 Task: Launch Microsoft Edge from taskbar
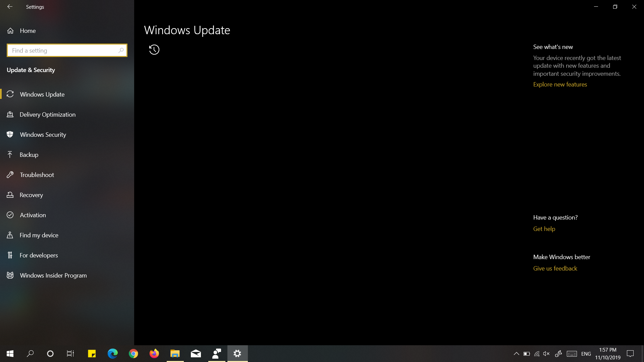[112, 354]
